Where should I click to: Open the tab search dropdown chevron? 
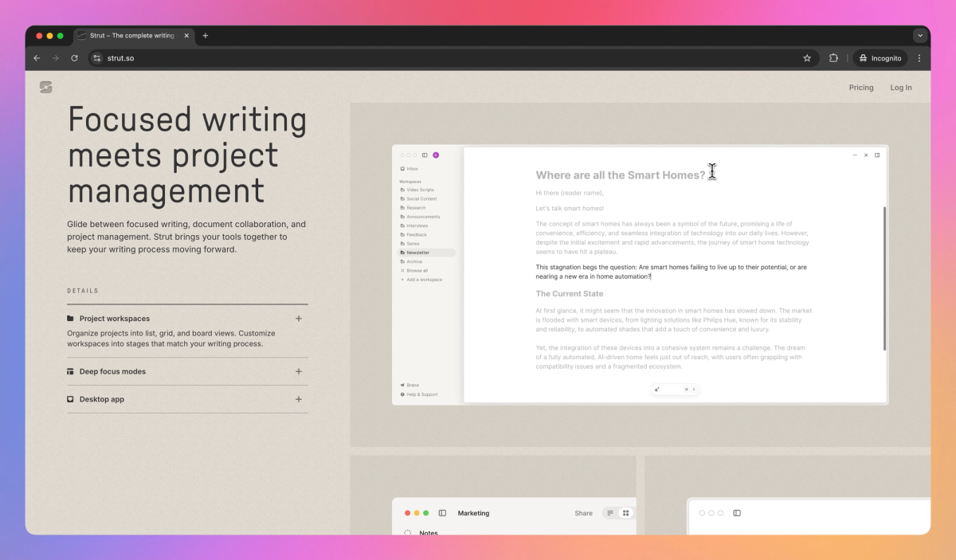pos(920,36)
